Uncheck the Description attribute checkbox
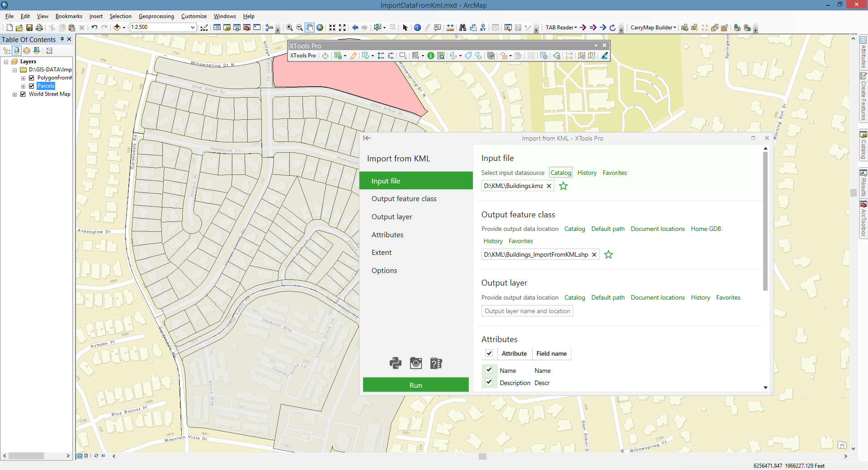868x470 pixels. click(489, 382)
